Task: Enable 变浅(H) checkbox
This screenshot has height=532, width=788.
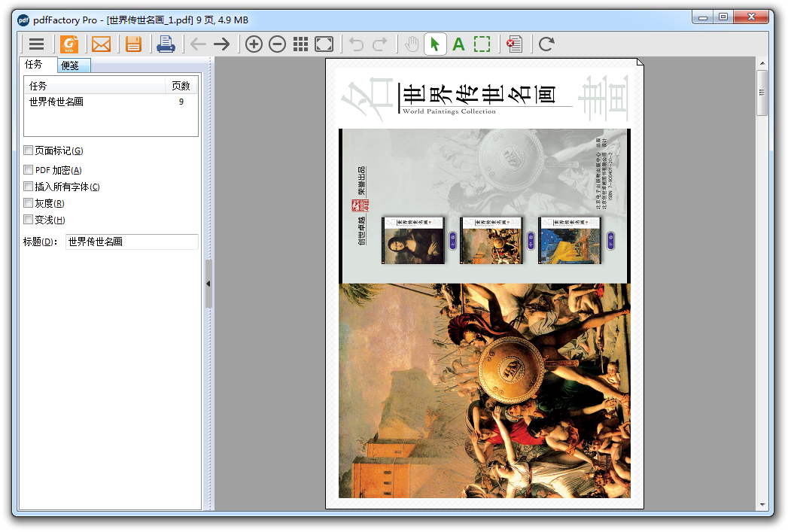Action: tap(29, 220)
